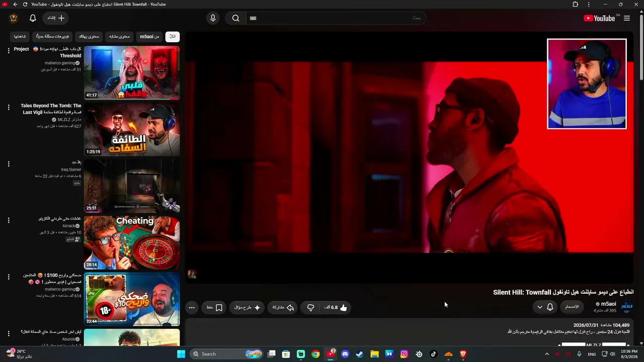The height and width of the screenshot is (362, 644).
Task: Select the "شاهدتها" filter chip
Action: 20,36
